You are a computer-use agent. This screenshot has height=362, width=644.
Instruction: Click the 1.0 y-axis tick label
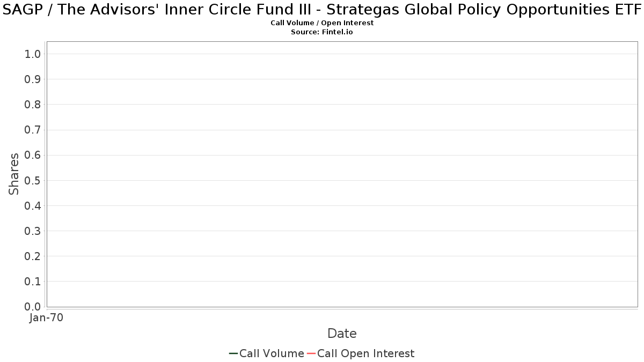[x=33, y=54]
